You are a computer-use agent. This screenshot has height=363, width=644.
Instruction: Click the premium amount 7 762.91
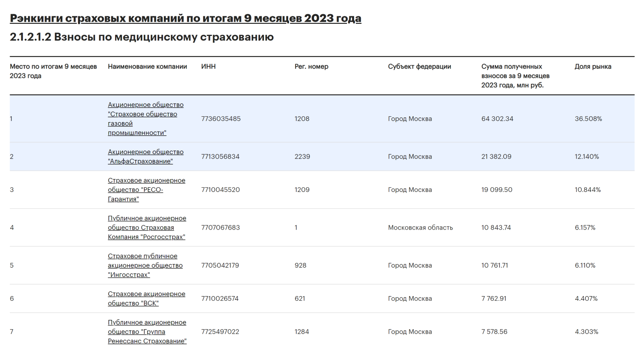(494, 299)
